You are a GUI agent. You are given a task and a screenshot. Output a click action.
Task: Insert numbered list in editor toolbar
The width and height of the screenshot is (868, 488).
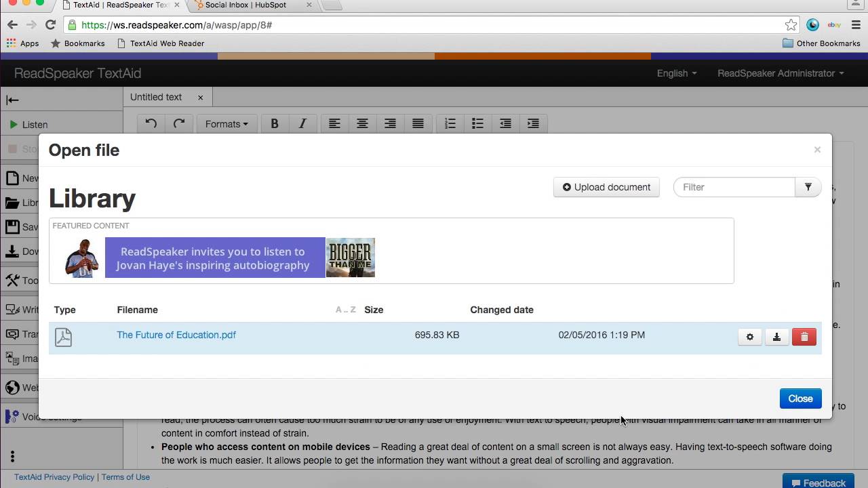[450, 124]
